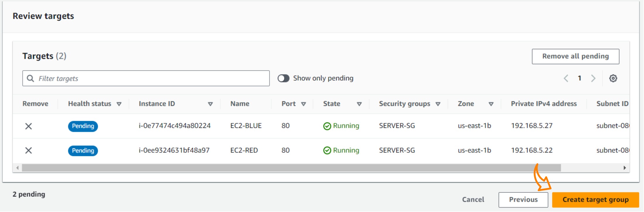This screenshot has width=644, height=212.
Task: Sort by Zone column arrow
Action: pos(491,104)
